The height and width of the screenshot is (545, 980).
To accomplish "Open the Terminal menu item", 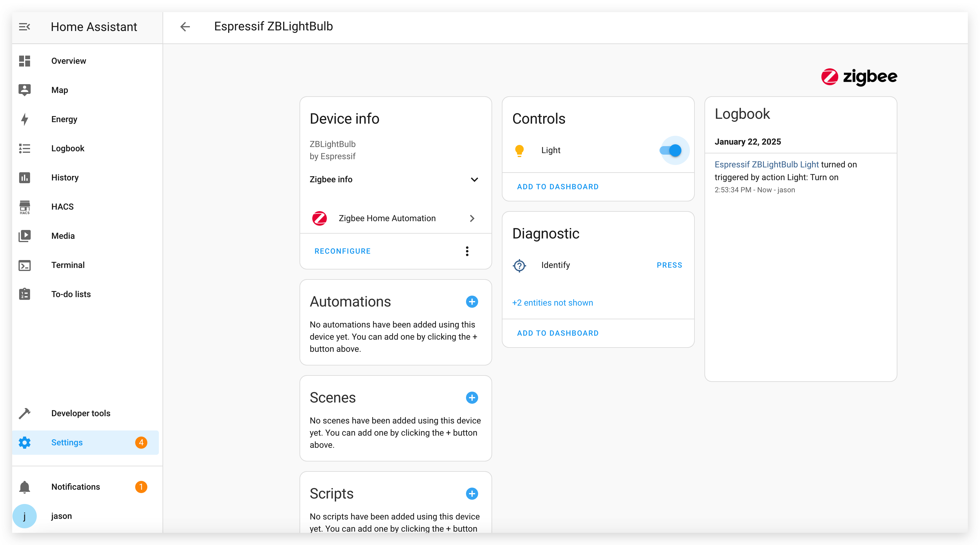I will (85, 265).
